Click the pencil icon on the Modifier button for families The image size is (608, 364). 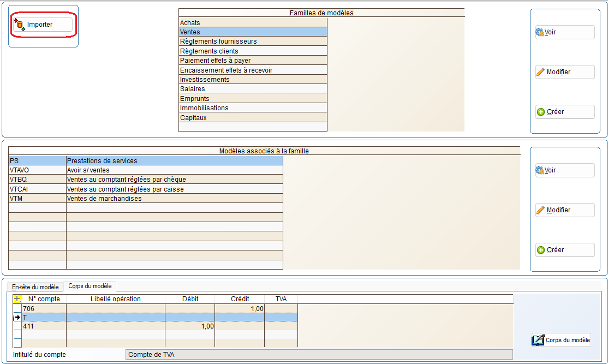(x=540, y=72)
